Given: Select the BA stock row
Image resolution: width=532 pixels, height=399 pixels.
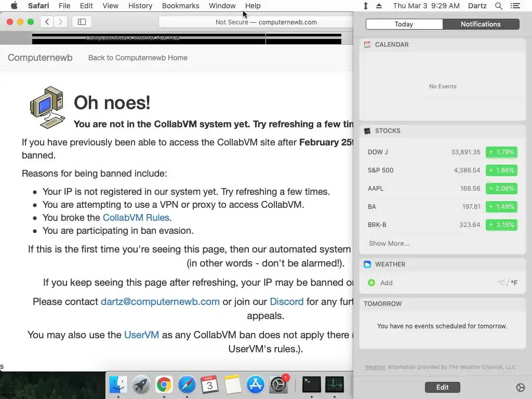Looking at the screenshot, I should tap(442, 207).
